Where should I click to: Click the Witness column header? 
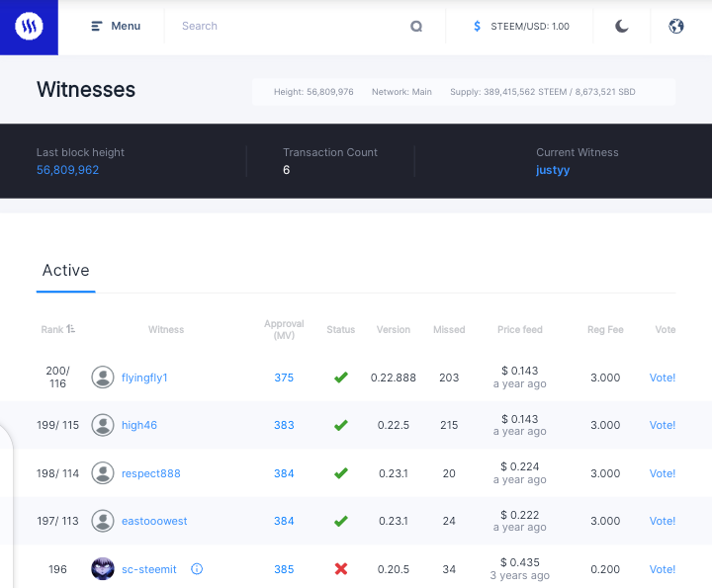pos(166,330)
